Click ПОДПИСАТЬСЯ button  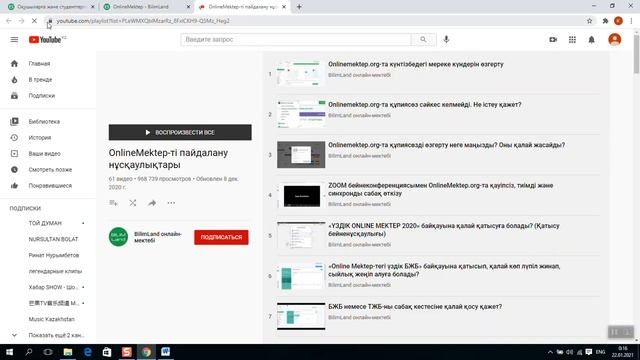point(221,237)
